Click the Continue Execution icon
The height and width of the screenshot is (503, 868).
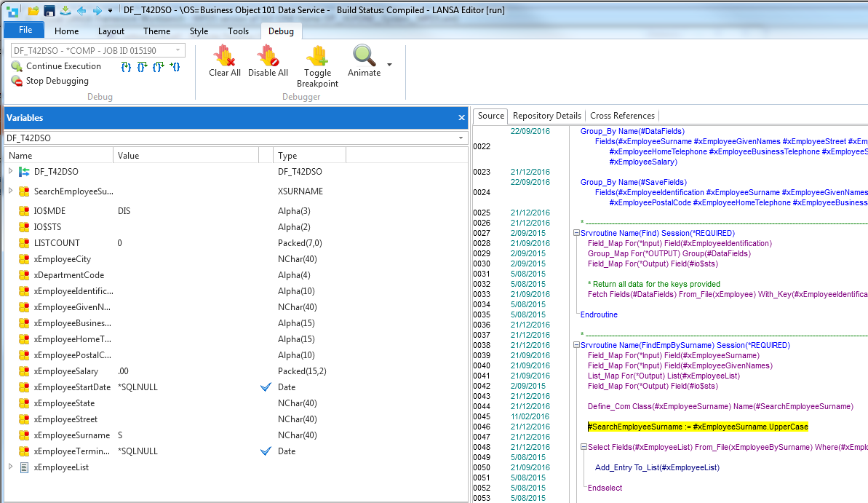click(x=17, y=66)
